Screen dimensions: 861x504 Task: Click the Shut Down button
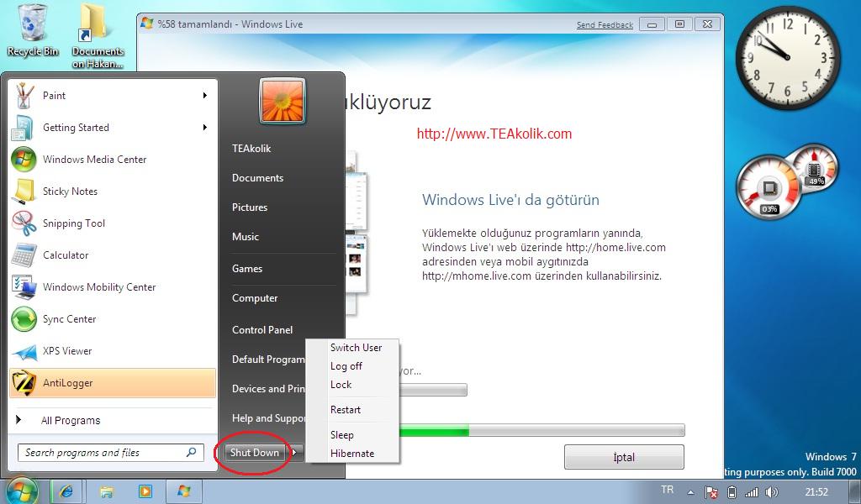254,453
